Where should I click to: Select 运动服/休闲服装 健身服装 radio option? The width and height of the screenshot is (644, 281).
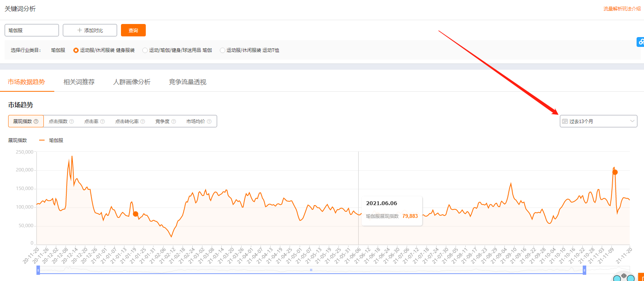pyautogui.click(x=104, y=50)
